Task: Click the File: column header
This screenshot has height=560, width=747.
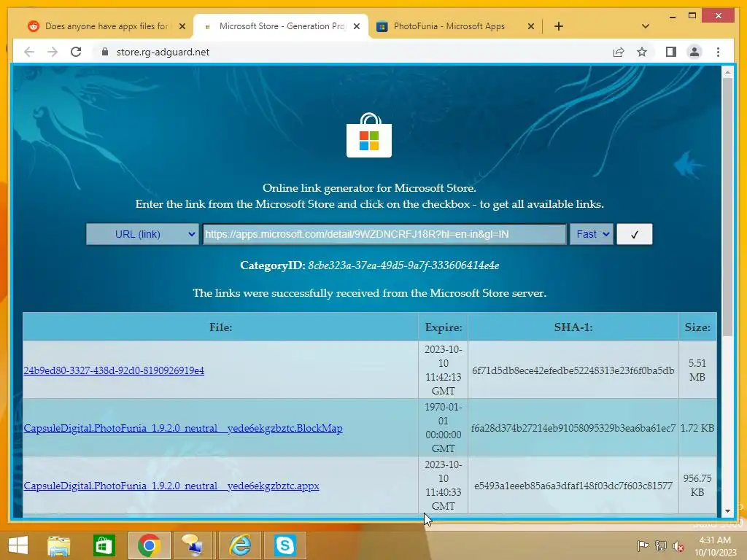Action: [x=220, y=327]
